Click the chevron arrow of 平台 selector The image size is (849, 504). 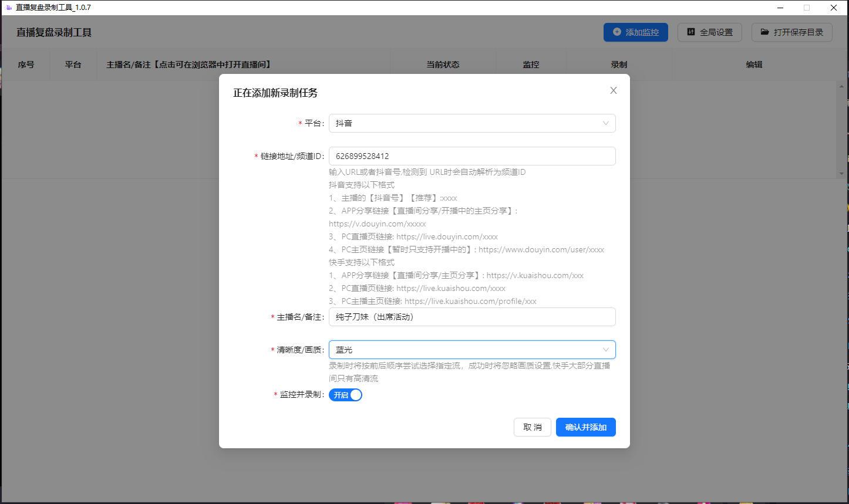point(605,123)
